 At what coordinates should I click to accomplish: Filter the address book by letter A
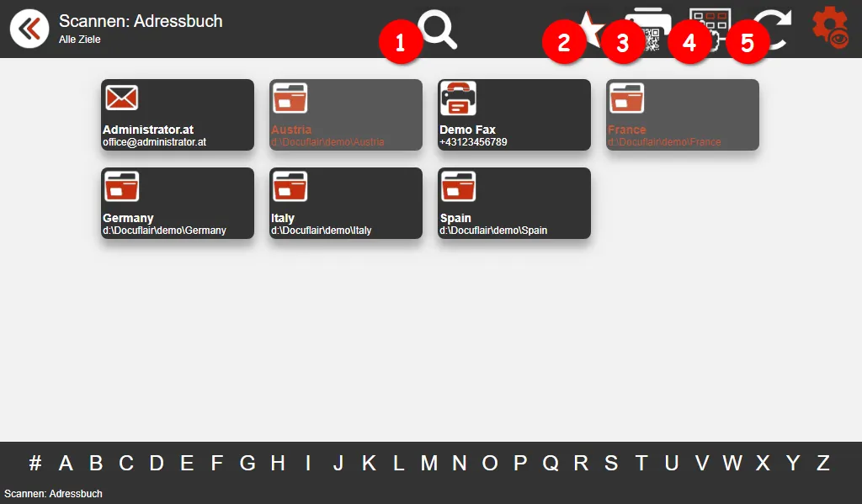[66, 463]
